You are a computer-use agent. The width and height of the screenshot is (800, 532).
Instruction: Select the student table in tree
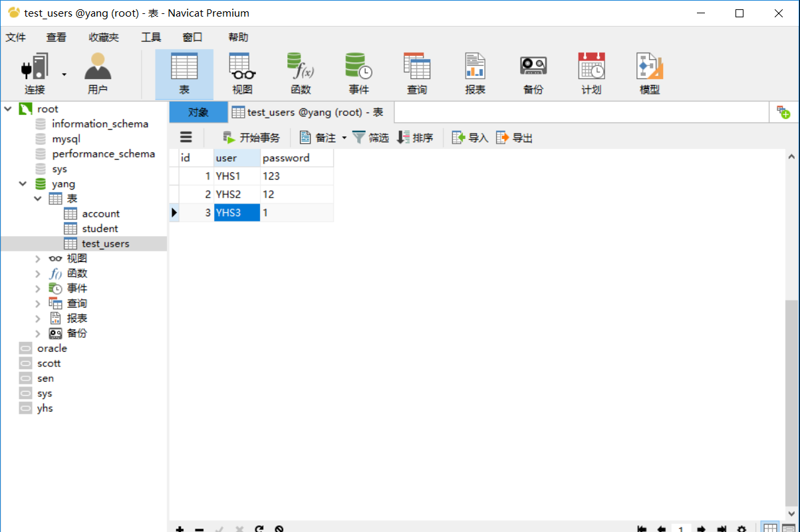coord(100,228)
